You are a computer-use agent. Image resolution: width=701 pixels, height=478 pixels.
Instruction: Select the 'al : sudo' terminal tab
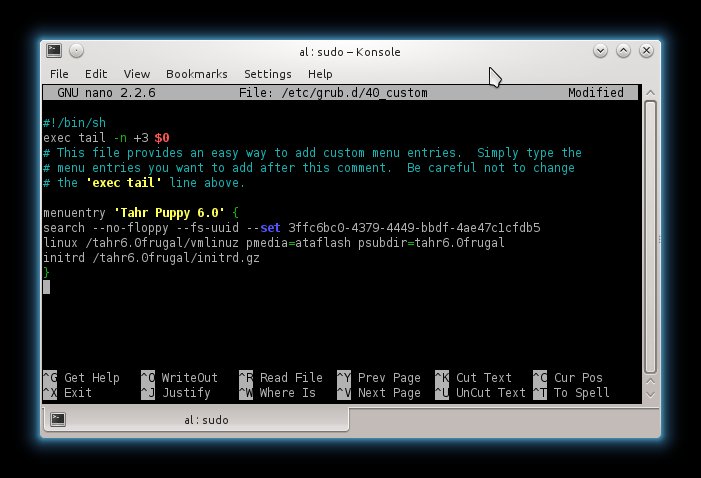pos(196,419)
